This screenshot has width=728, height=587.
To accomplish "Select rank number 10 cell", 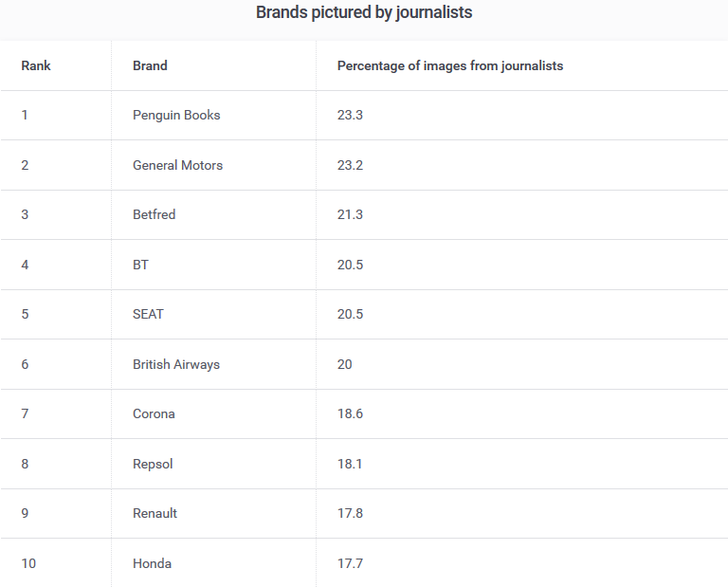I will (28, 563).
